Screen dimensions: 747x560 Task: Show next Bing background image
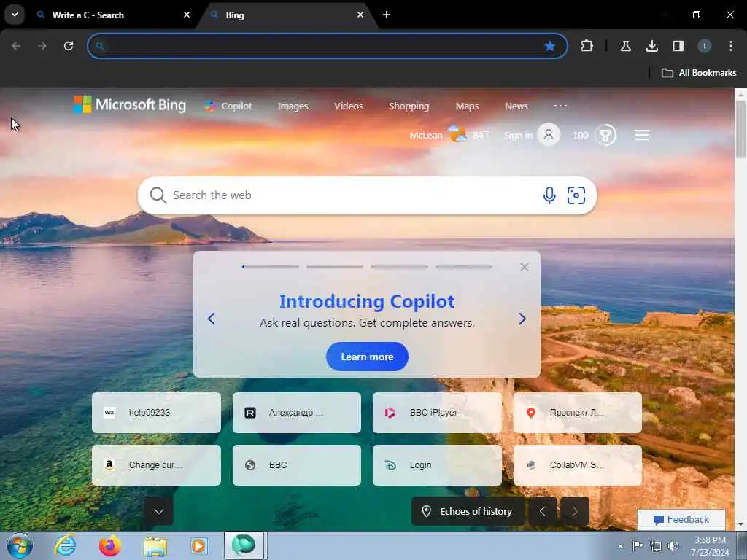(x=575, y=511)
